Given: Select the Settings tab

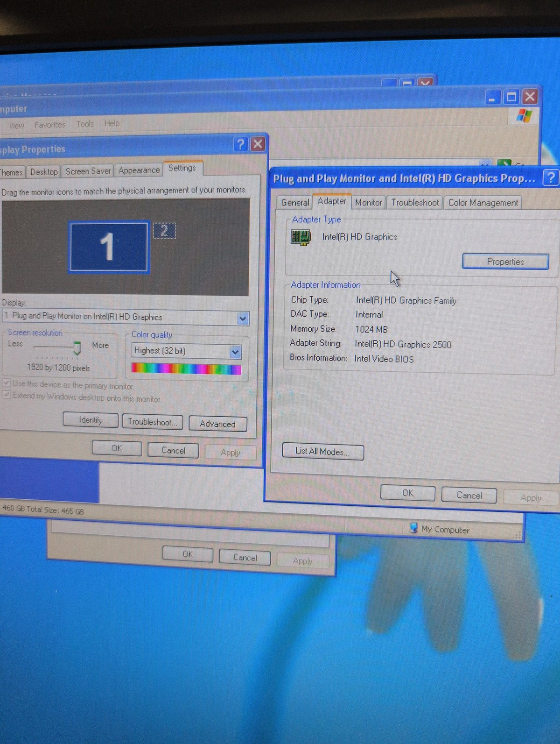Looking at the screenshot, I should point(182,168).
